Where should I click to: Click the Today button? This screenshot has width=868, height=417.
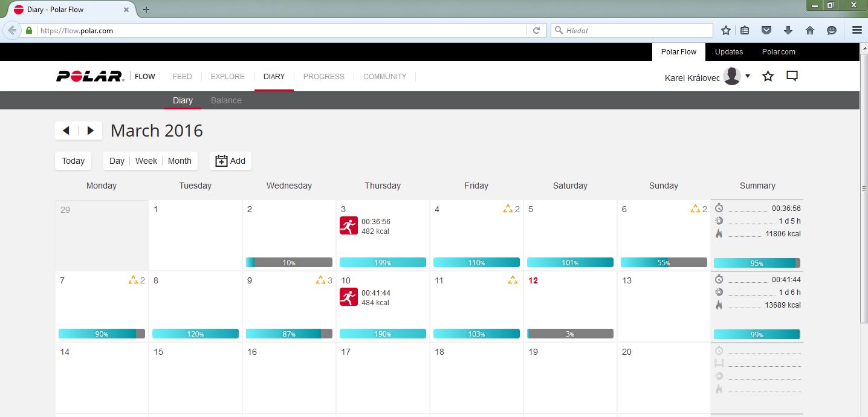[73, 161]
